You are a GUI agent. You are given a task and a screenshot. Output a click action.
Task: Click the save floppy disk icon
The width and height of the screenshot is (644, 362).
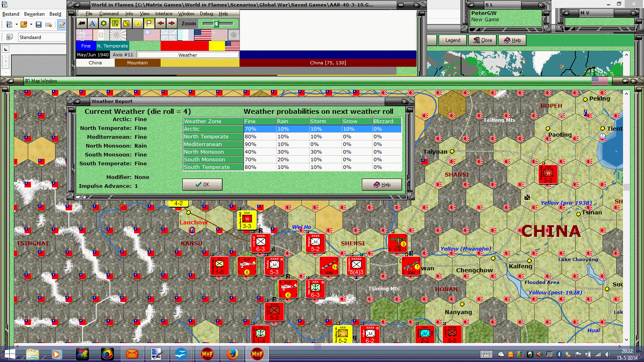(x=39, y=25)
